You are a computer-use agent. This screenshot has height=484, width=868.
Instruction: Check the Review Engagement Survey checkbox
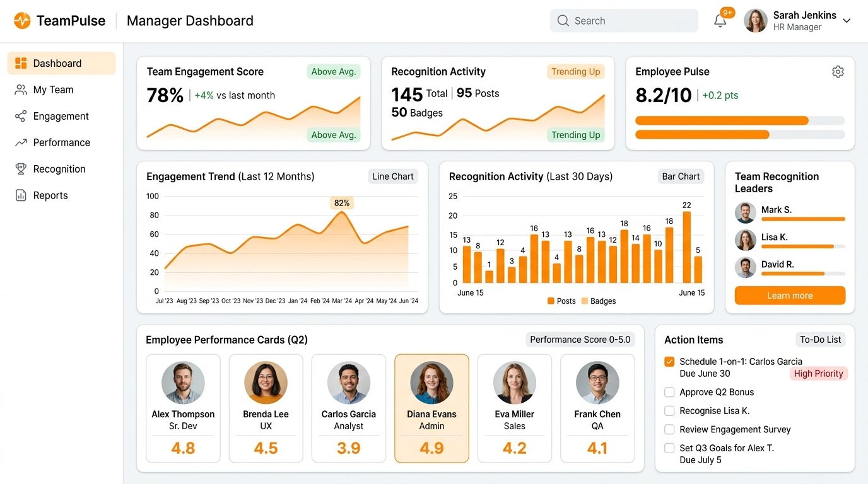(669, 429)
